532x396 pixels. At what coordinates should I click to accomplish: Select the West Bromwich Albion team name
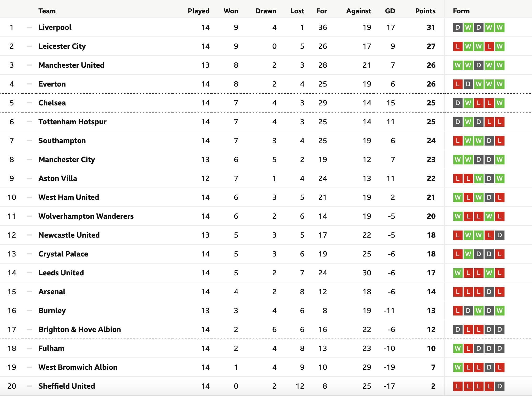coord(78,367)
